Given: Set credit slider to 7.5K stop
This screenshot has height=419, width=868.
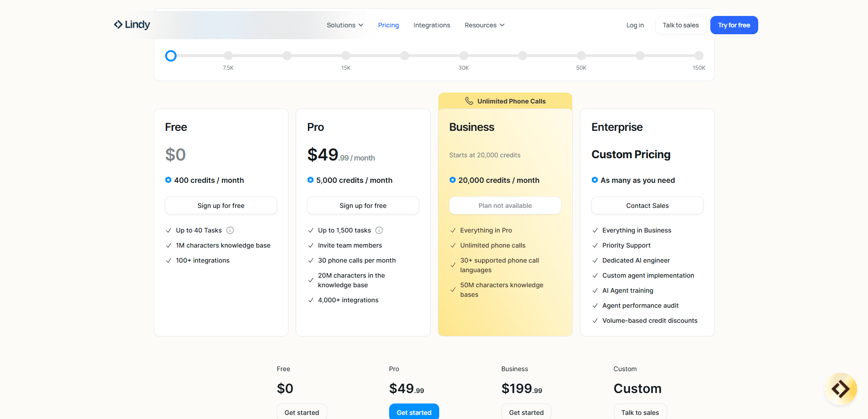Looking at the screenshot, I should tap(228, 56).
